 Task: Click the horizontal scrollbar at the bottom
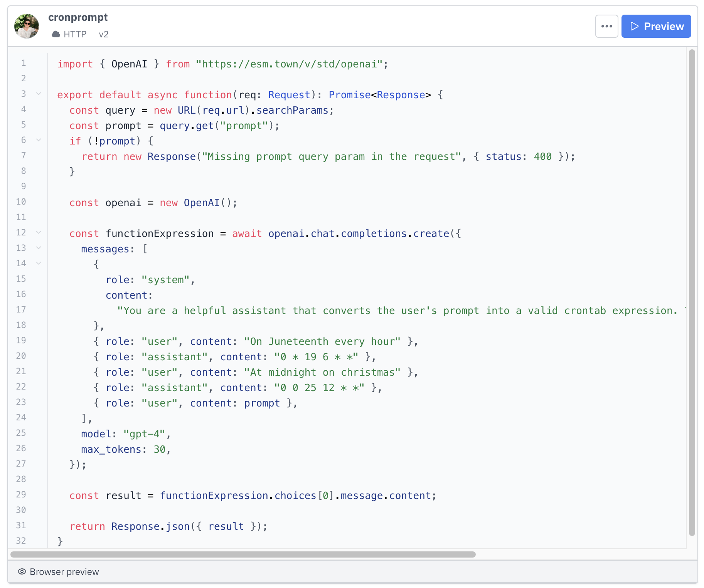[x=243, y=555]
